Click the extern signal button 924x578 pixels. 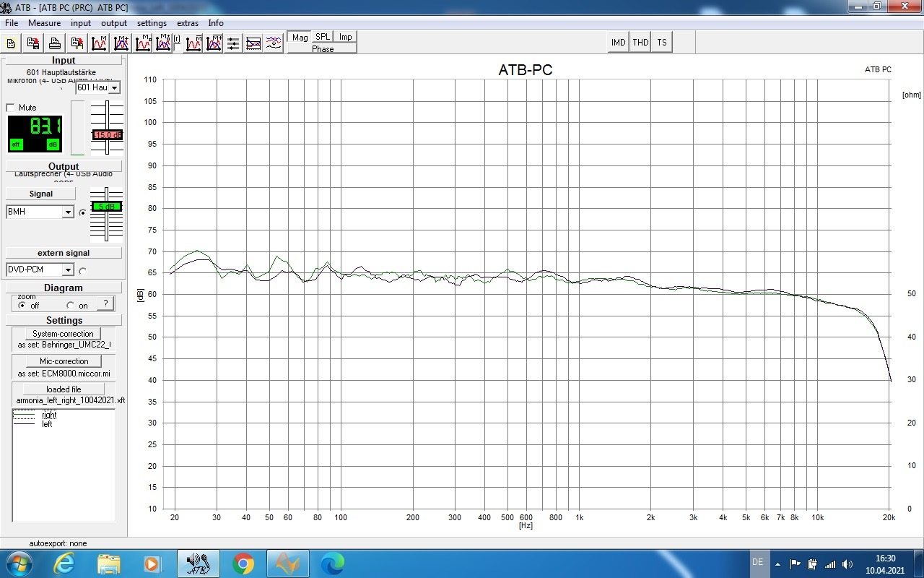[64, 253]
